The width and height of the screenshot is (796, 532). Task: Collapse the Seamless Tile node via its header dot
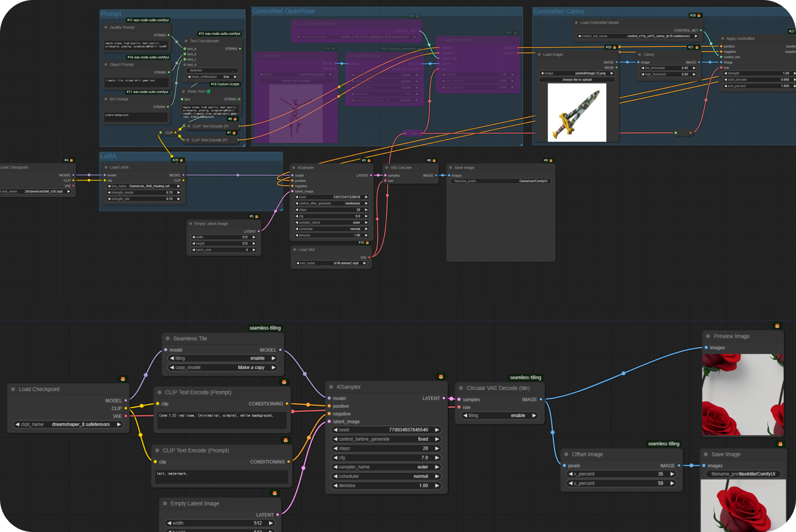(168, 339)
